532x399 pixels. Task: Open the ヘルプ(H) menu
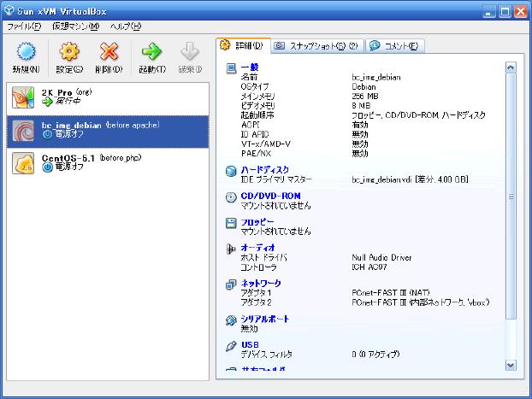coord(126,26)
